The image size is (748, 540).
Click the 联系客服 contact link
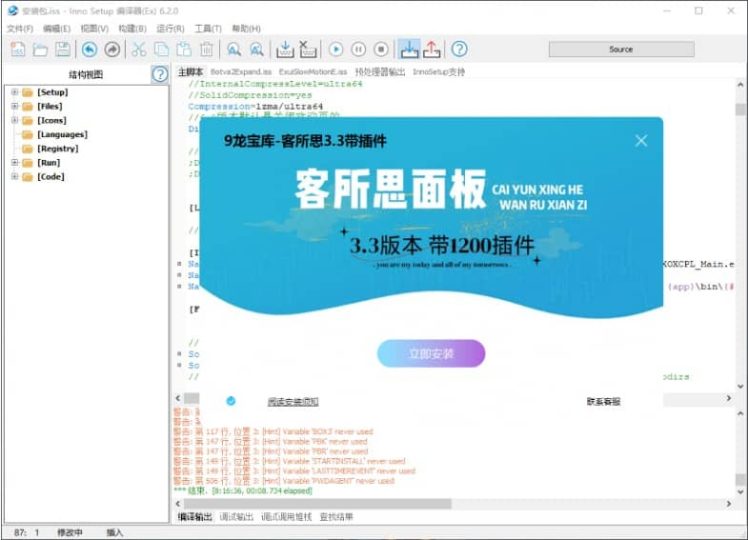603,402
